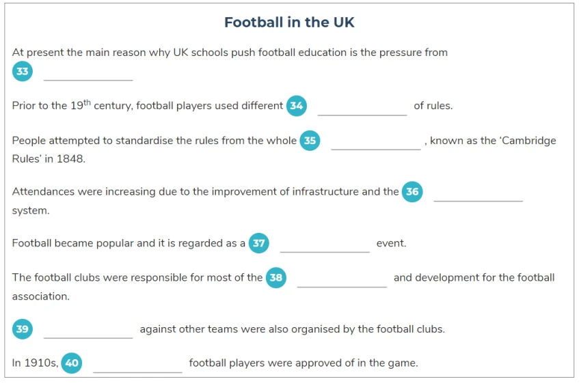Click the question 40 number badge

click(72, 363)
